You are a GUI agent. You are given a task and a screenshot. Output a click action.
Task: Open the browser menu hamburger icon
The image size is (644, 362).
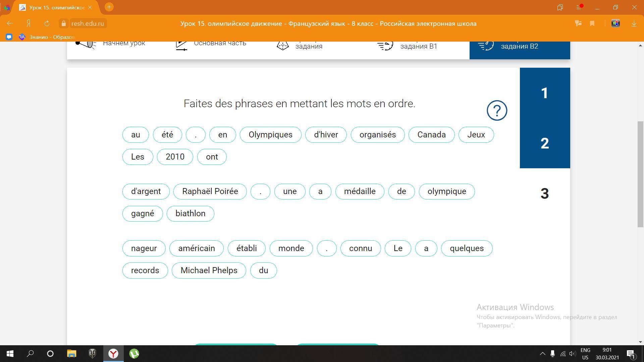tap(579, 7)
